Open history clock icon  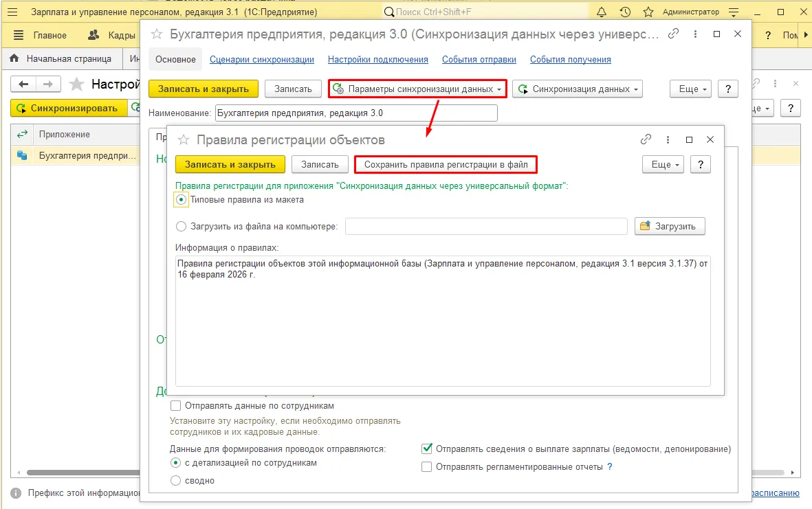[x=625, y=12]
